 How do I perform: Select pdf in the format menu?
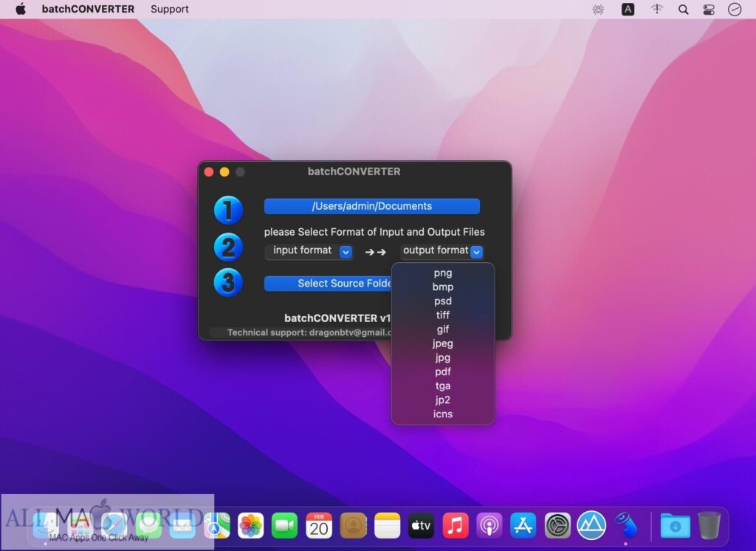coord(443,372)
